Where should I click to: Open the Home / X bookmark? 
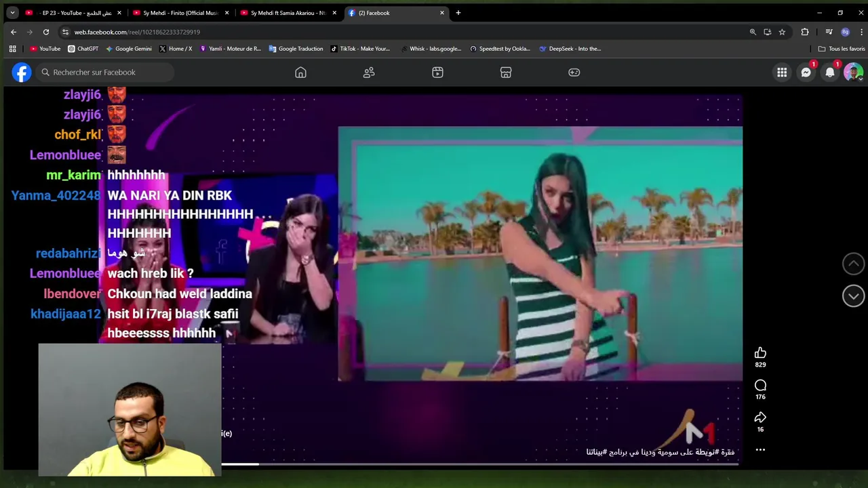[x=176, y=49]
